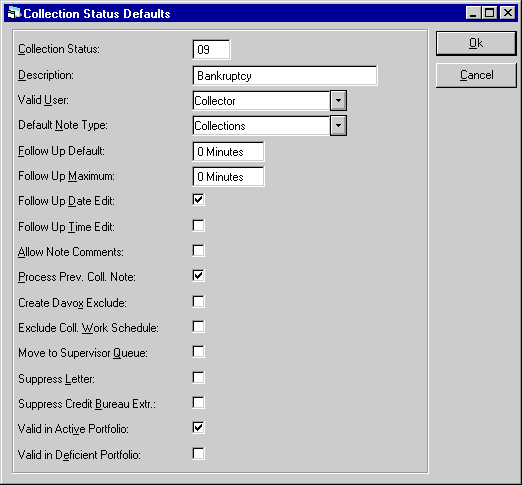
Task: Select the Collector combo box field
Action: (x=261, y=100)
